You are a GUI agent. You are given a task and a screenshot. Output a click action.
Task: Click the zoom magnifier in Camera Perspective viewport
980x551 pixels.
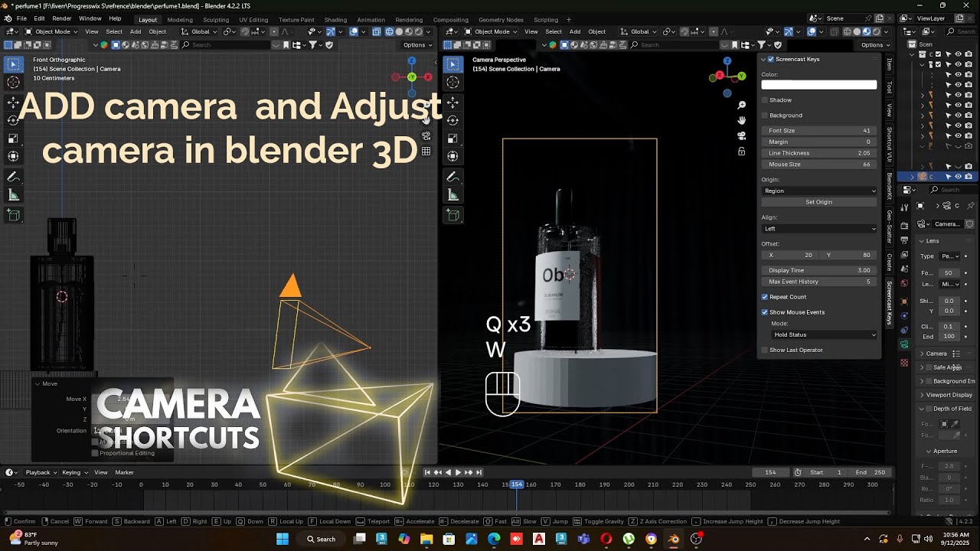pyautogui.click(x=741, y=105)
